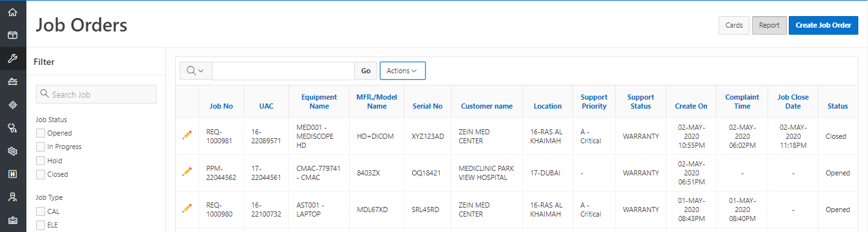Select the wrench job orders sidebar icon
868x232 pixels.
click(12, 58)
